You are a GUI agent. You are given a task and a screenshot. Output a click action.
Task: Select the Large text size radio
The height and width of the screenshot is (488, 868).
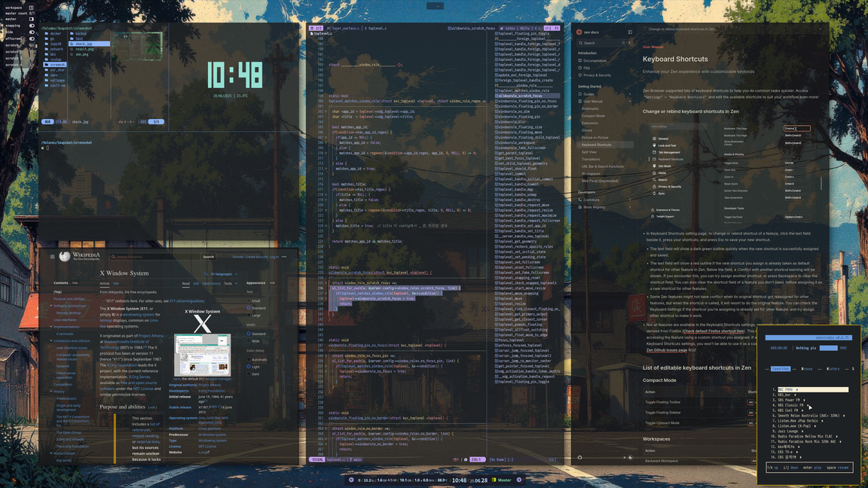[x=249, y=316]
